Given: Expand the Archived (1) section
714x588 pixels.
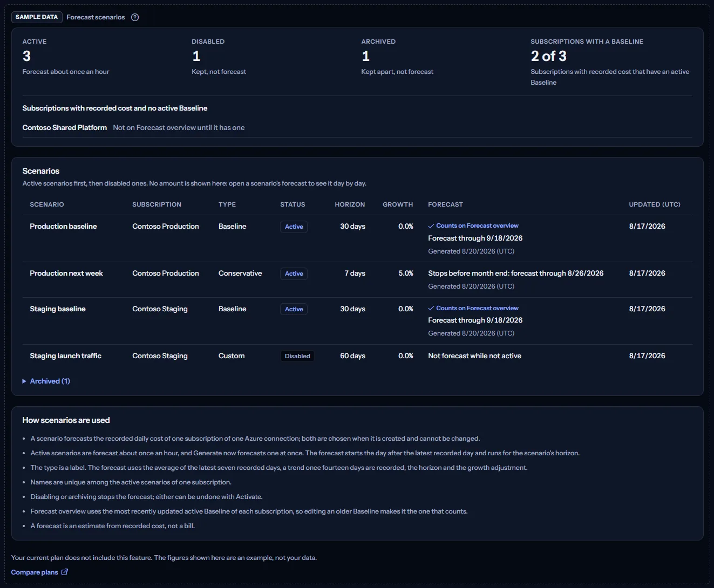Looking at the screenshot, I should click(46, 381).
